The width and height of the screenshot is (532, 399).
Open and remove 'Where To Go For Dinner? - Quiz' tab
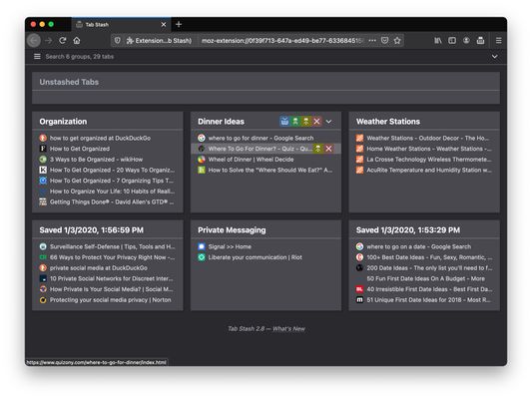(x=318, y=149)
